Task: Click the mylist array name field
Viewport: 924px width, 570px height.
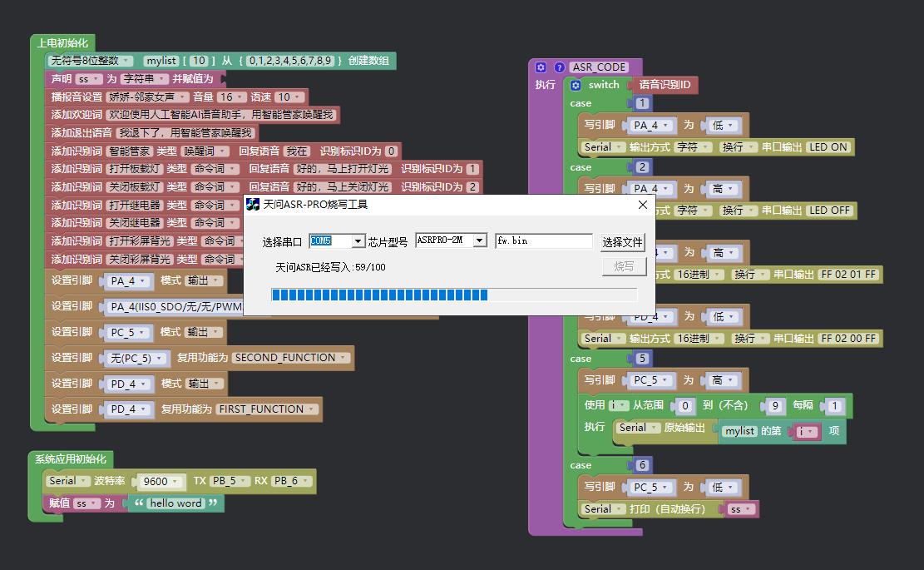Action: 161,61
